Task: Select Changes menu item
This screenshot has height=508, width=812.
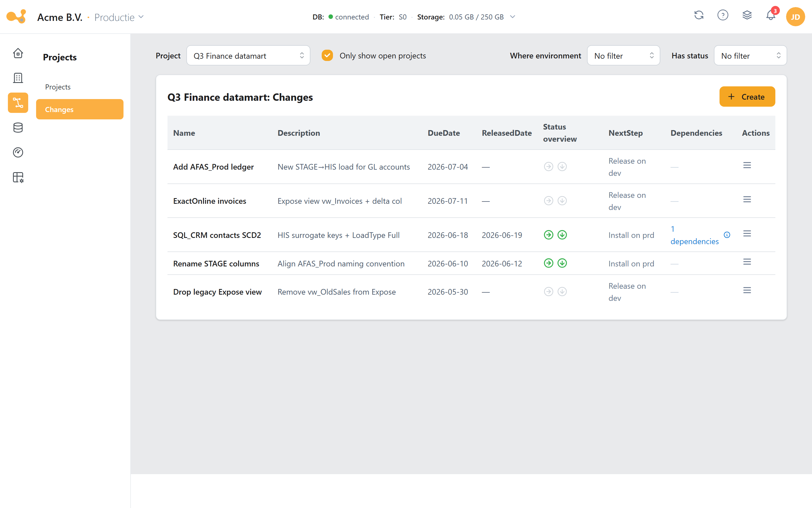Action: pos(80,109)
